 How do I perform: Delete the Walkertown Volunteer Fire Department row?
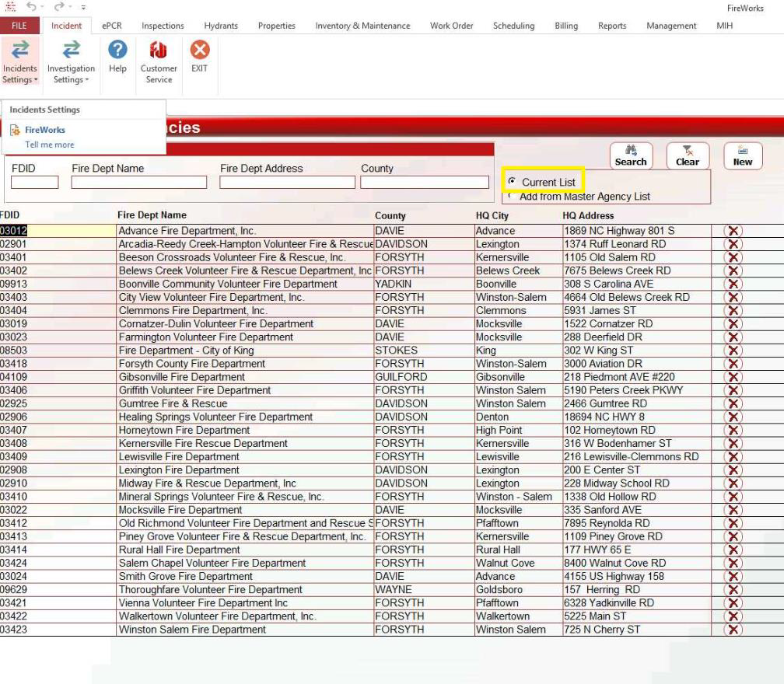(x=733, y=616)
